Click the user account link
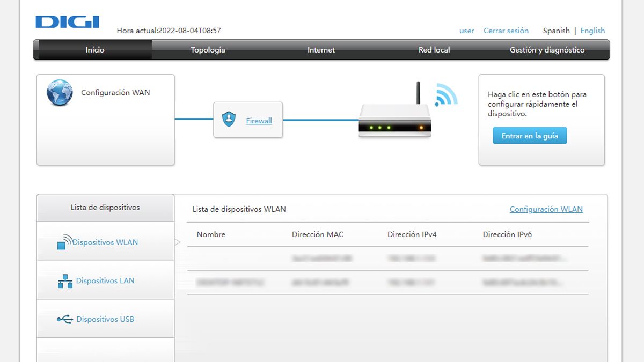The width and height of the screenshot is (644, 362). coord(466,31)
